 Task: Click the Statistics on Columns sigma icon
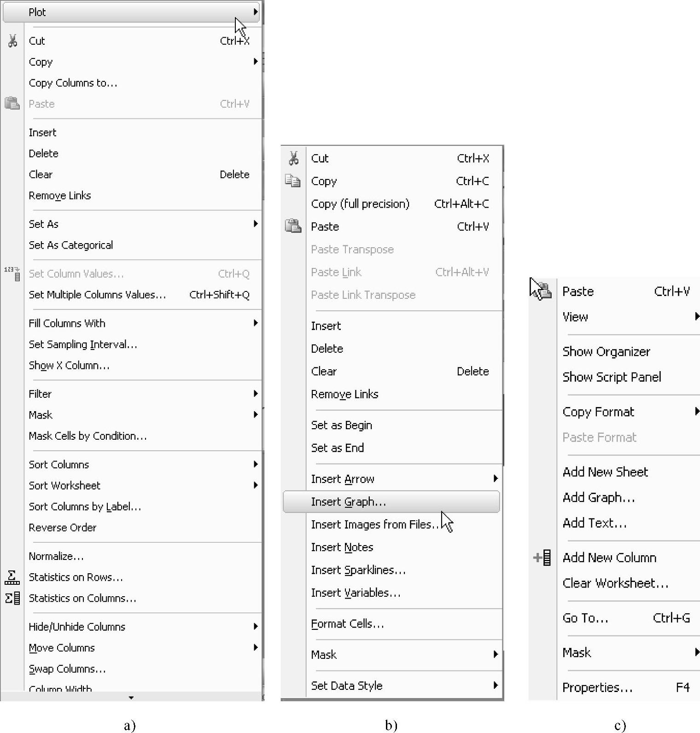(x=12, y=598)
